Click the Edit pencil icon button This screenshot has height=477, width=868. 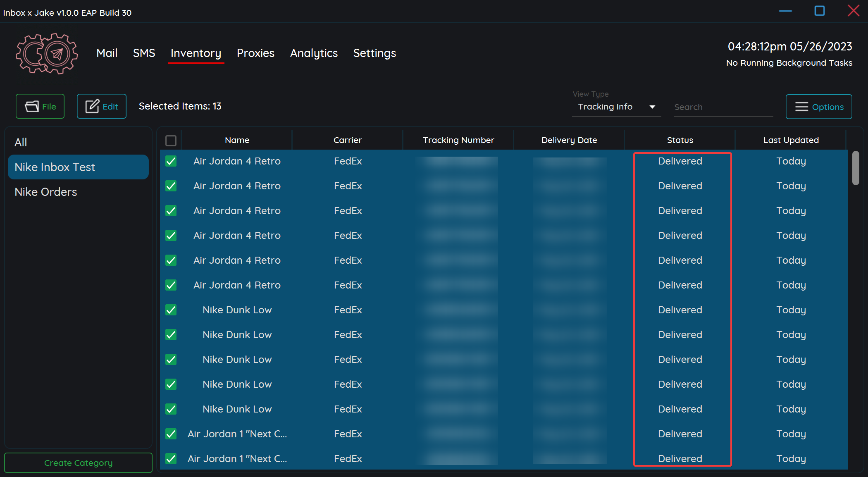point(101,107)
